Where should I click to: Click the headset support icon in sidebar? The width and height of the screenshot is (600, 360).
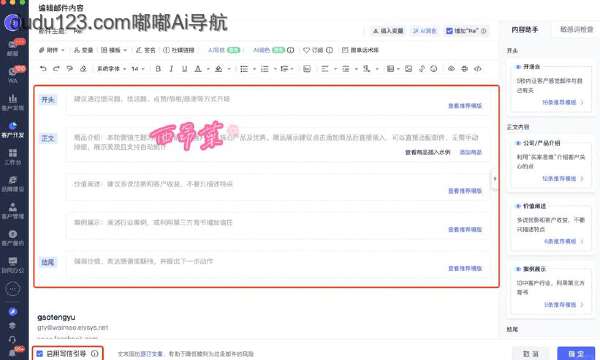12,339
